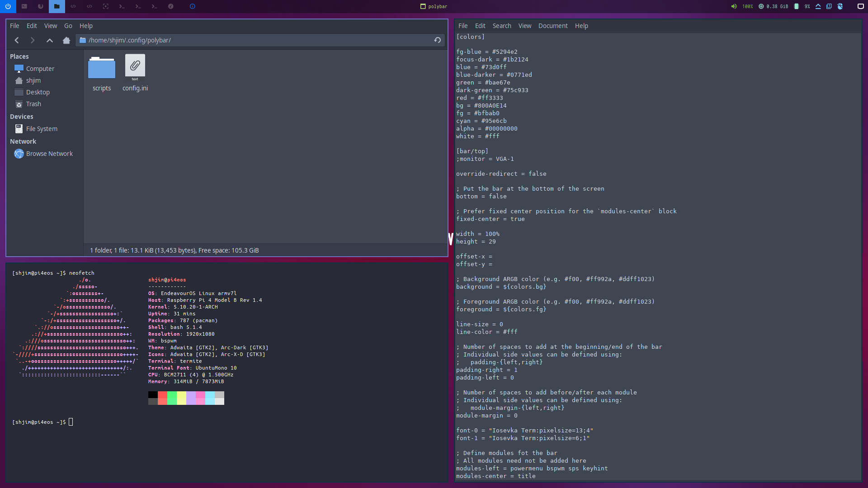
Task: Click the volume icon in polybar
Action: [734, 7]
